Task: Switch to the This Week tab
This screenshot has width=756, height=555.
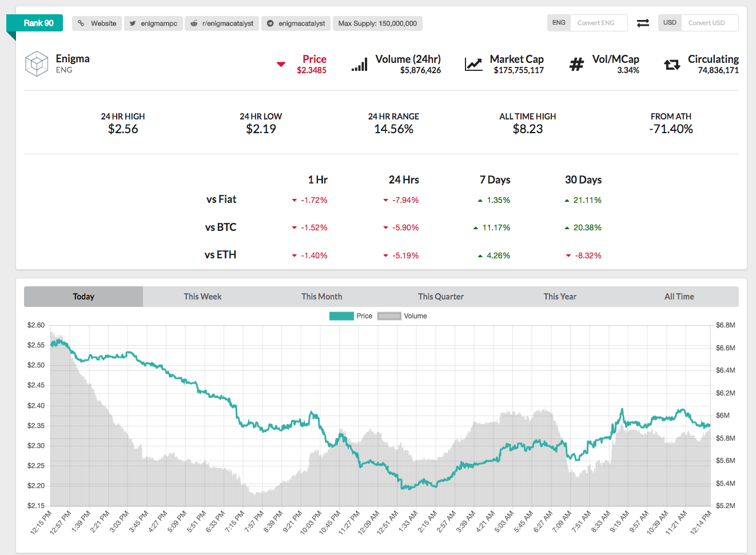Action: (202, 297)
